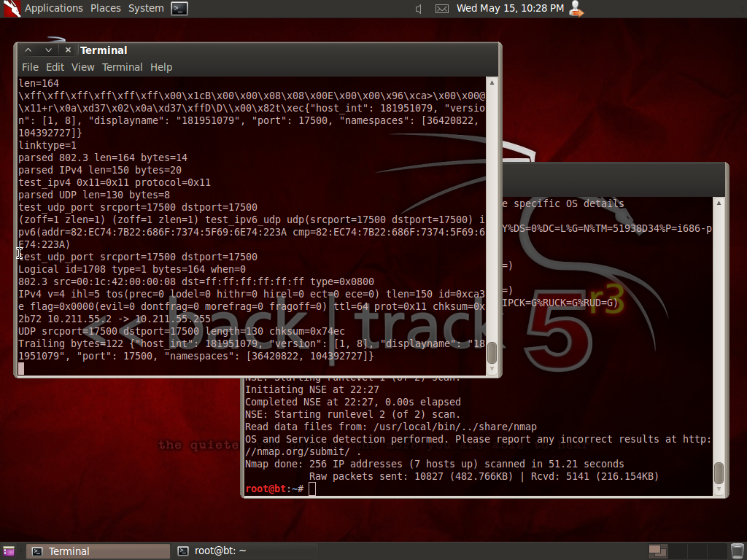Click 'Read data files from' line

pos(391,427)
